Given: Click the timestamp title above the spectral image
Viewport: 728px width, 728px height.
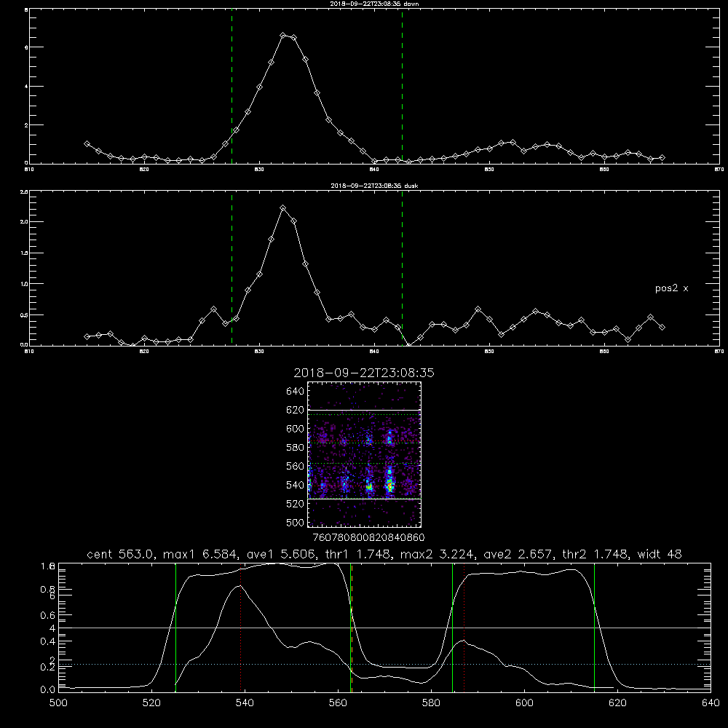Looking at the screenshot, I should pos(364,373).
